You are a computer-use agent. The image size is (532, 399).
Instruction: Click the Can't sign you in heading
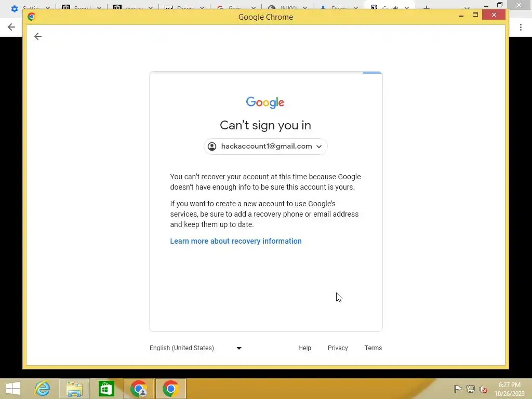pos(265,125)
